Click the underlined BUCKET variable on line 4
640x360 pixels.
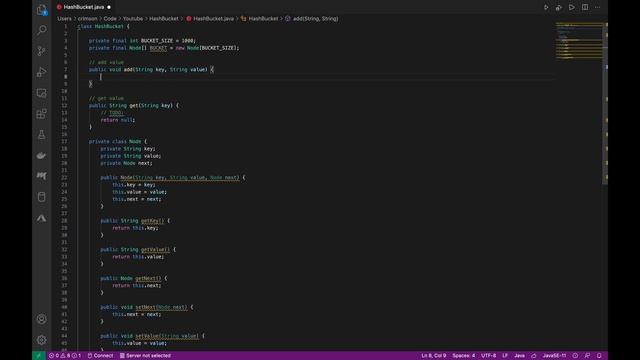click(x=158, y=48)
